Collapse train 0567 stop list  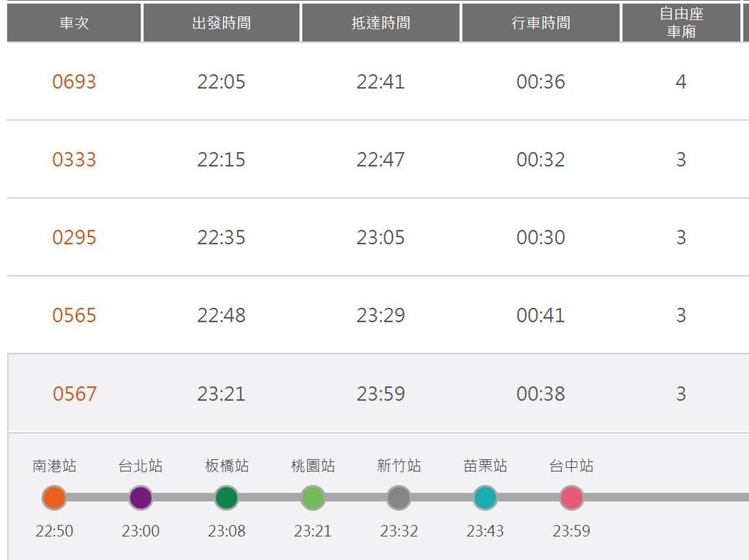75,394
